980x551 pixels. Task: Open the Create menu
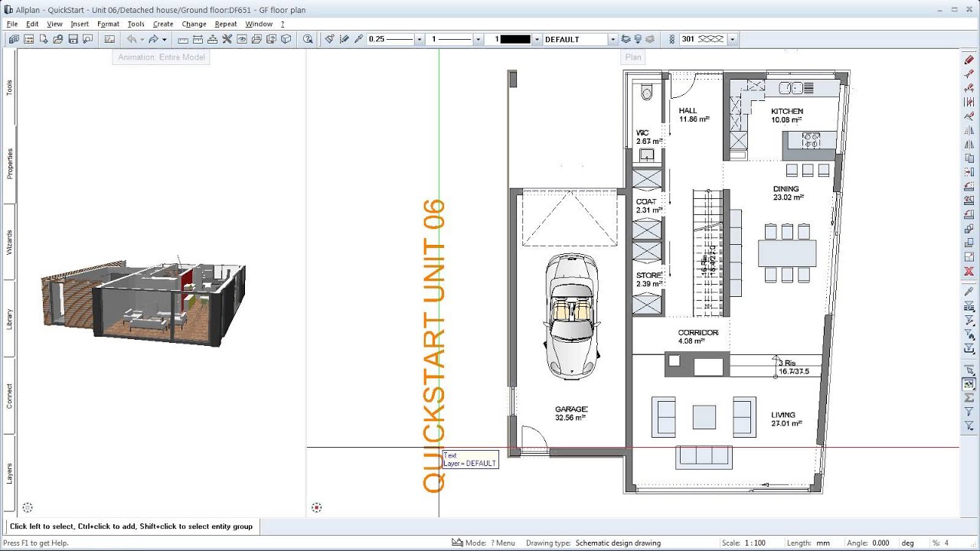pos(163,24)
